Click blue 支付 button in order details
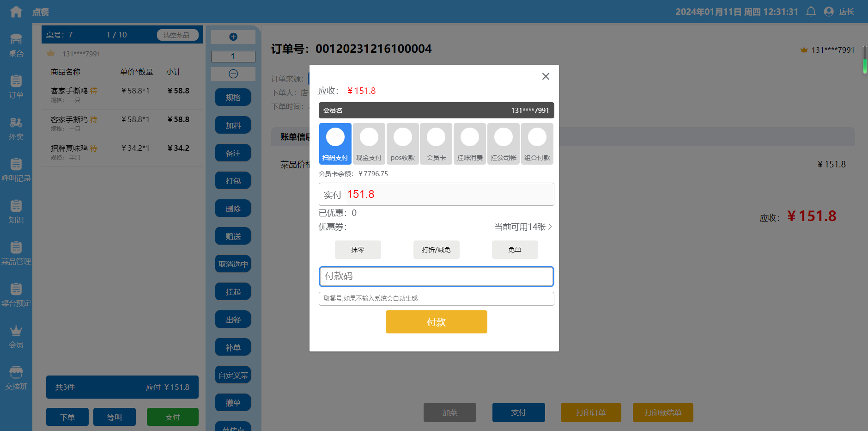Screen dimensions: 868x431 (x=519, y=413)
